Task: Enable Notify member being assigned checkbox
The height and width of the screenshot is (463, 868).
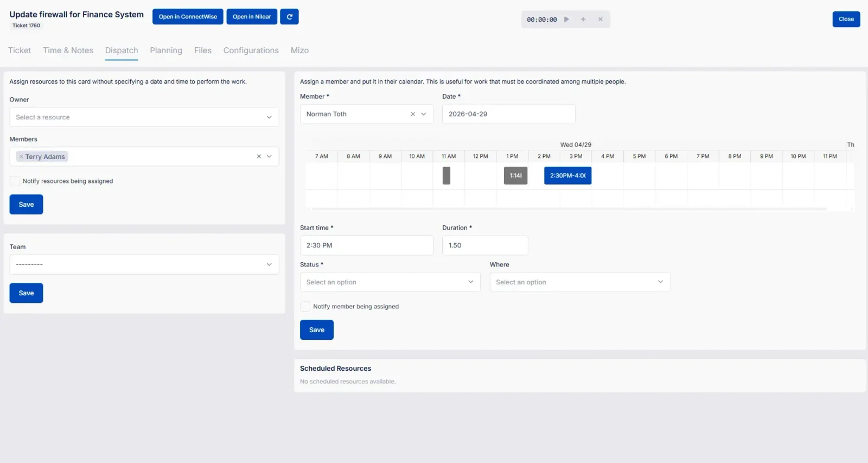Action: 305,307
